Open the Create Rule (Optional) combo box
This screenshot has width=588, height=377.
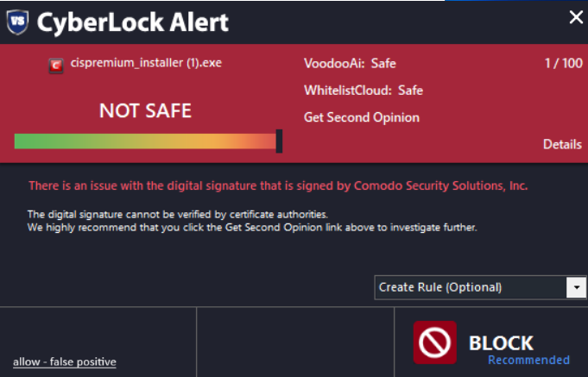(471, 287)
